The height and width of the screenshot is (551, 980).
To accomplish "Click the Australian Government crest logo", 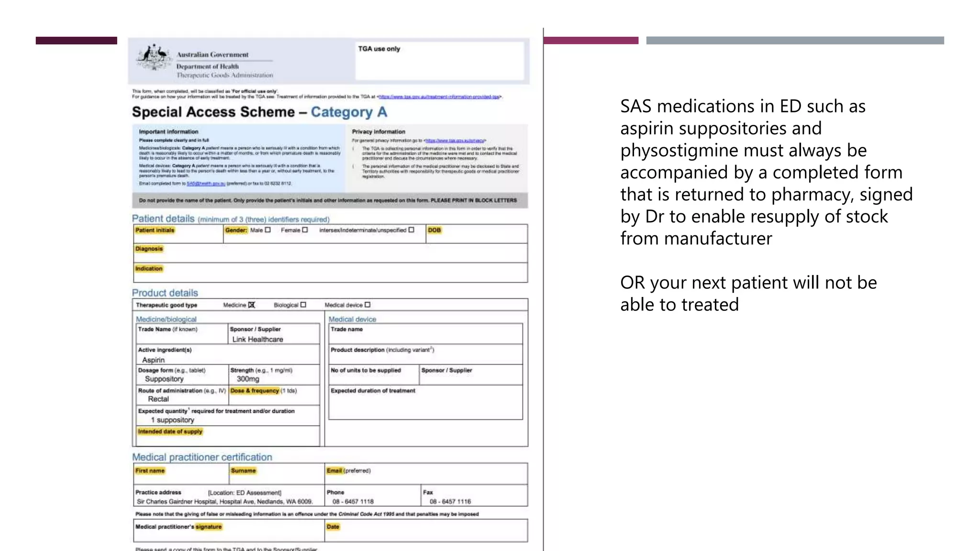I will 153,58.
